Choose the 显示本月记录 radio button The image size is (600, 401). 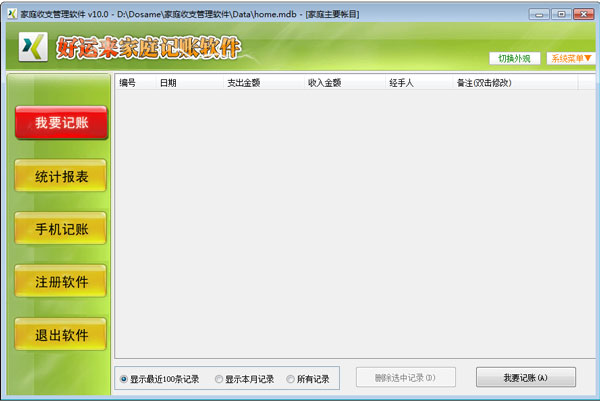click(219, 379)
